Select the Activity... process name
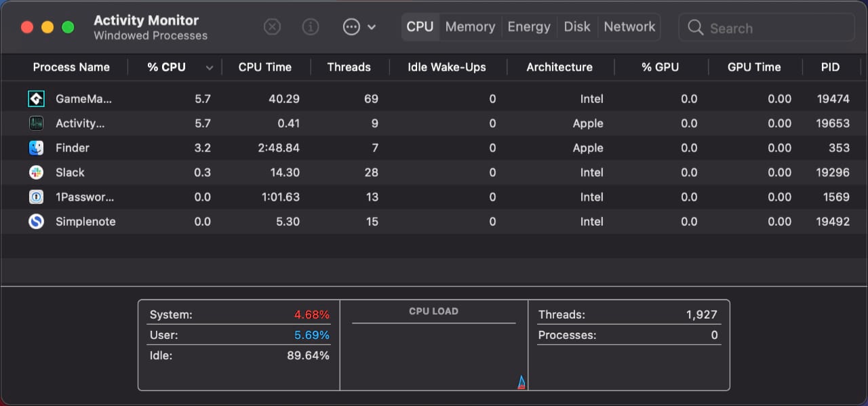 click(80, 123)
